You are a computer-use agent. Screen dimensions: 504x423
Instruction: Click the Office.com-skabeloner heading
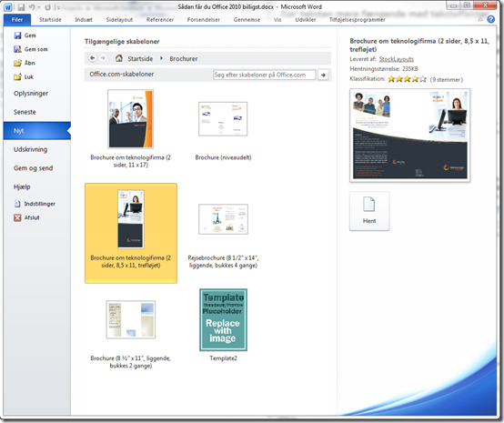point(122,74)
